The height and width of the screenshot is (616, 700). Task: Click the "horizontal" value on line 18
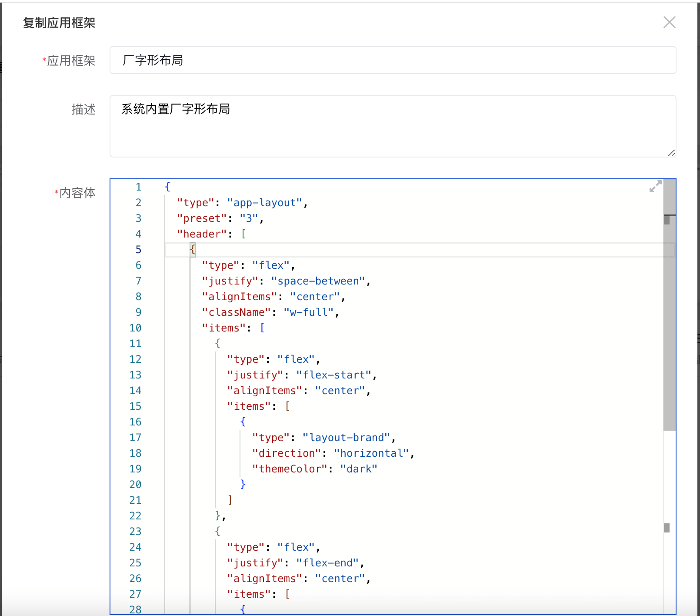(372, 453)
